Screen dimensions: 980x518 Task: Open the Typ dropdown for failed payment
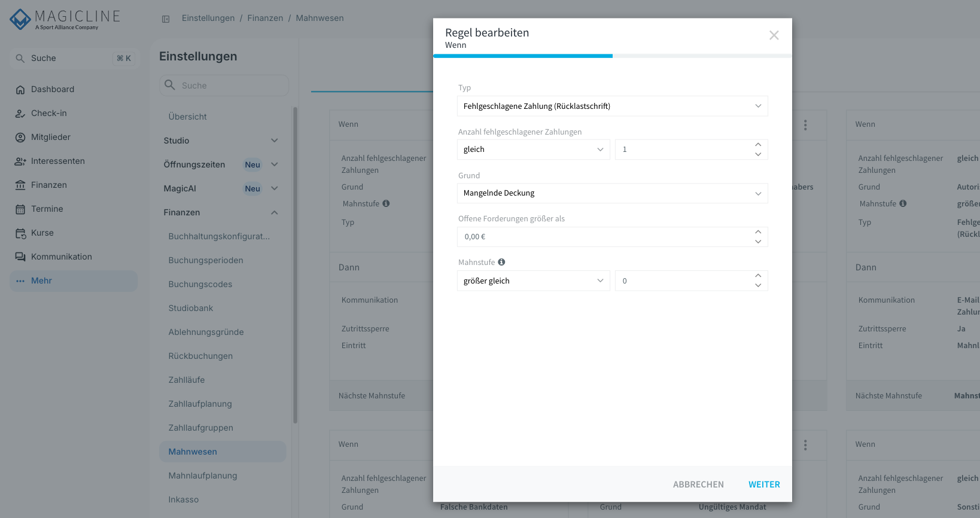612,106
